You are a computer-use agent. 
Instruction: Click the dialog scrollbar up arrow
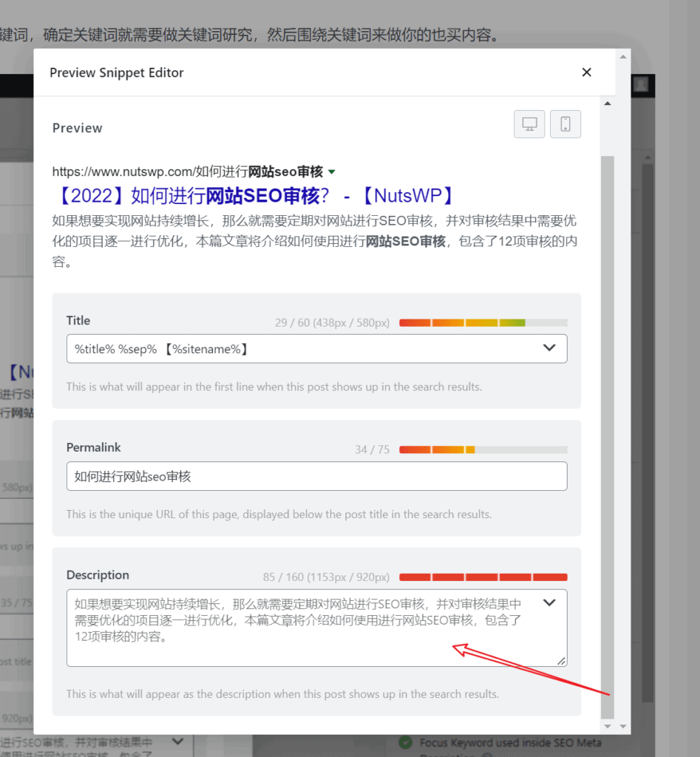(x=608, y=103)
